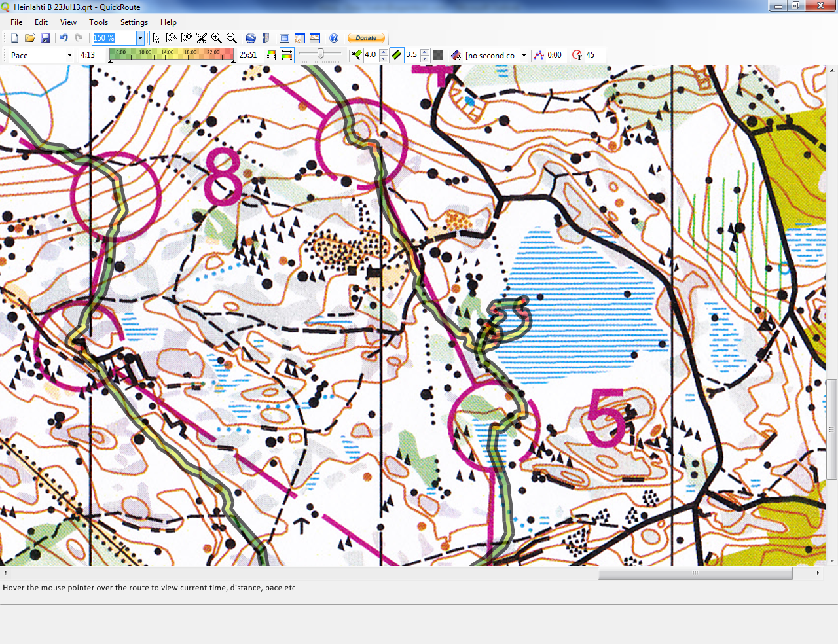Click the horizontal scrollbar right arrow
838x644 pixels.
pos(818,573)
